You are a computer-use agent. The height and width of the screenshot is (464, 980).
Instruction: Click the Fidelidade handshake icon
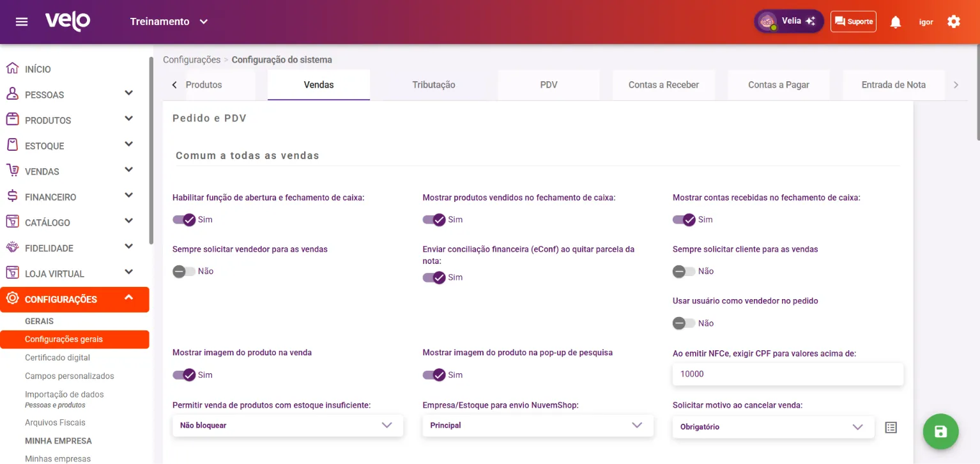pyautogui.click(x=12, y=247)
